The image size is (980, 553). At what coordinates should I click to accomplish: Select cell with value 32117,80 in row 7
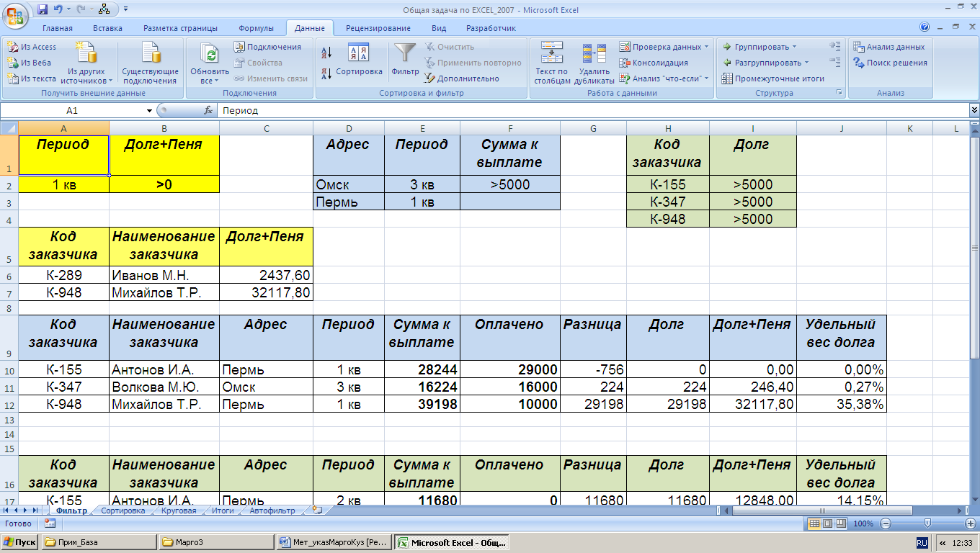266,292
